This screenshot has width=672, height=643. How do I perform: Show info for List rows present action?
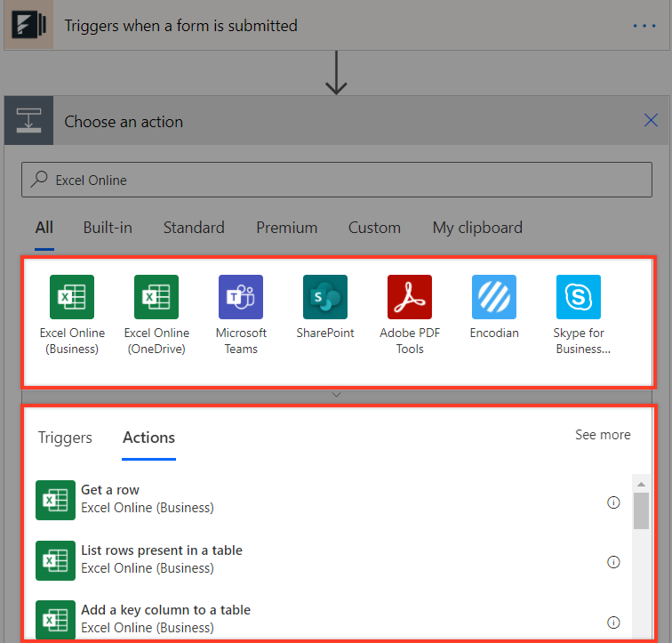(x=612, y=562)
